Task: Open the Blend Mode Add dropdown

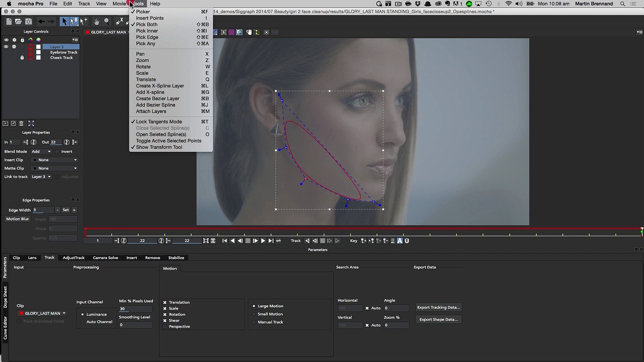Action: point(41,151)
